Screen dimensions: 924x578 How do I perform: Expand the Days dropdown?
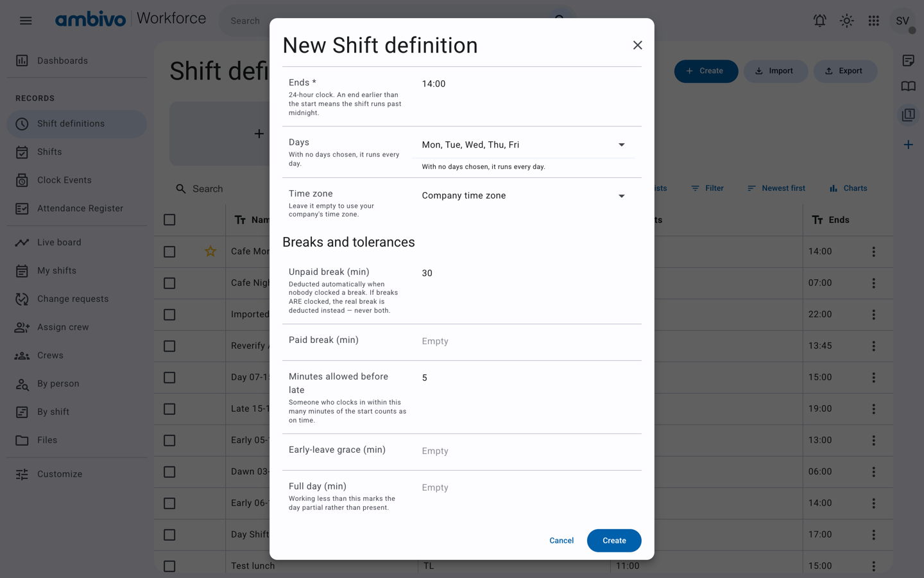tap(523, 145)
